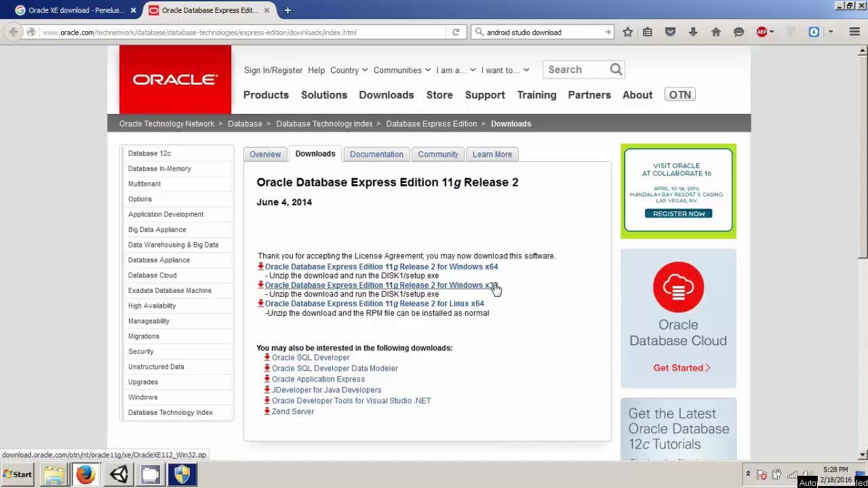This screenshot has width=868, height=488.
Task: Open the Community tab
Action: [x=438, y=154]
